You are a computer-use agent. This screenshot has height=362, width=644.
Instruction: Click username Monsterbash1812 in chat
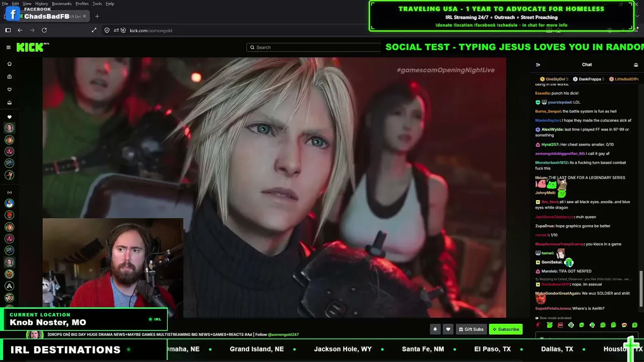551,162
